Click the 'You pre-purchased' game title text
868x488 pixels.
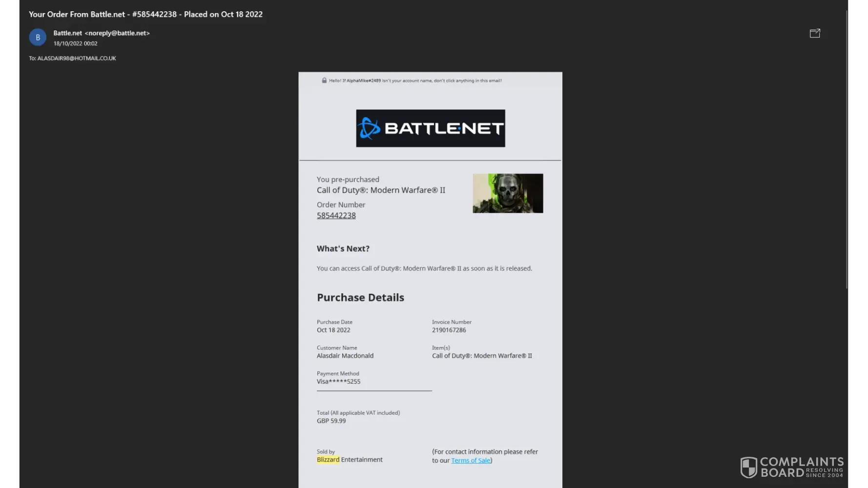381,190
